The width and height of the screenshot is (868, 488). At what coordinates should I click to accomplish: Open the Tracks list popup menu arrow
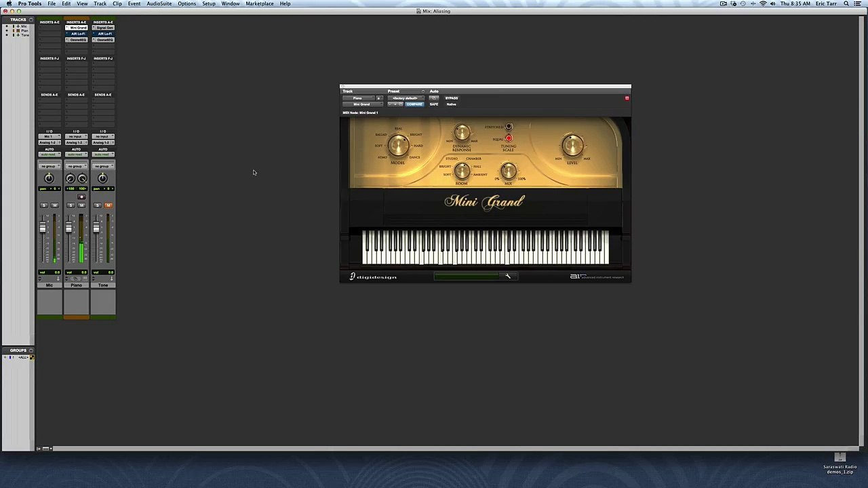pos(31,20)
